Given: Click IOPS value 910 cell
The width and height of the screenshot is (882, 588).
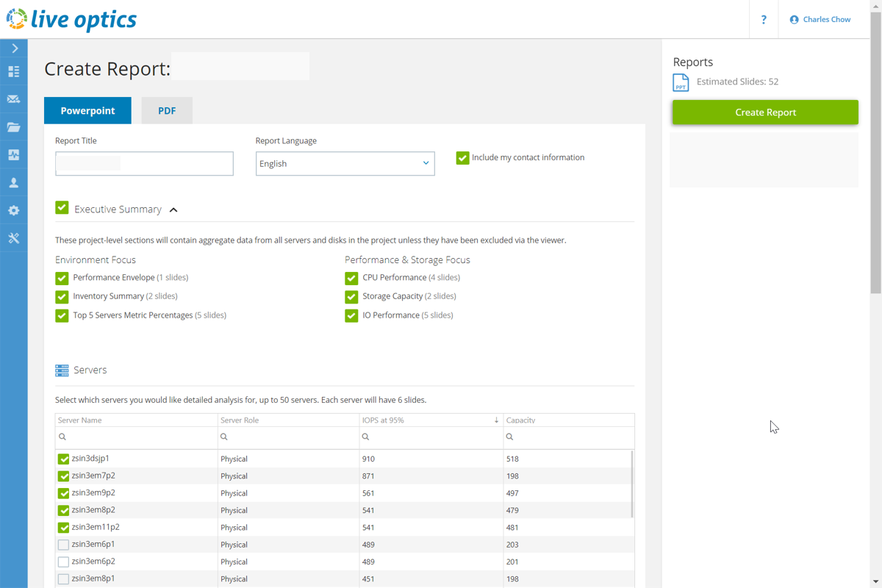Looking at the screenshot, I should 431,459.
